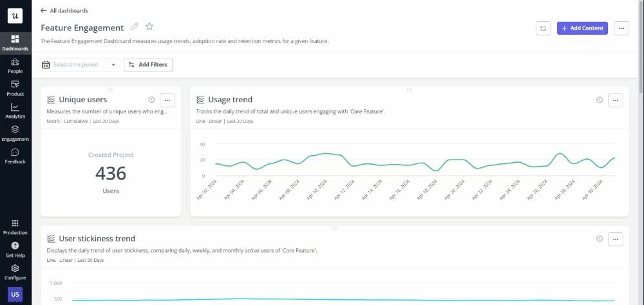
Task: Click the Usage trend chart icon
Action: coord(200,100)
